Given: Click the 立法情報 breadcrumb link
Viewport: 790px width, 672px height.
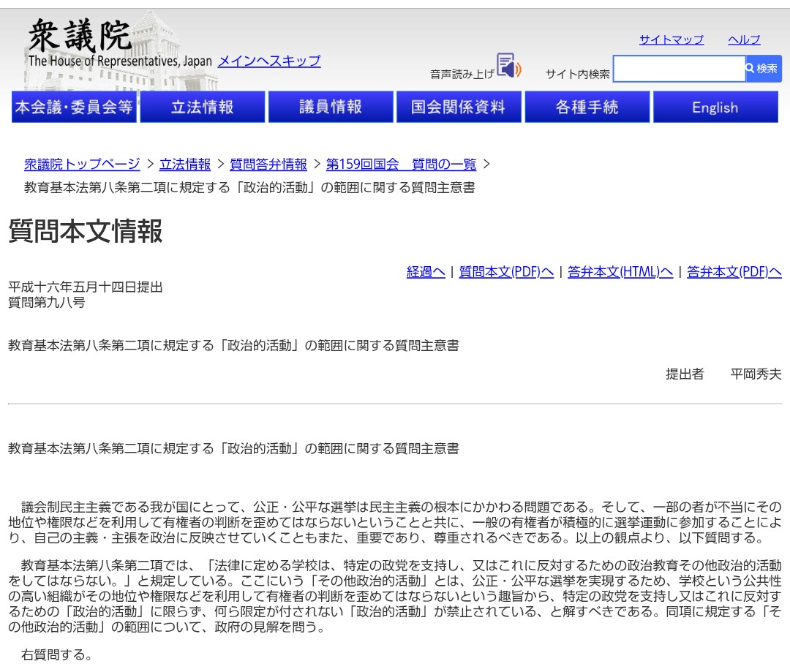Looking at the screenshot, I should pyautogui.click(x=185, y=164).
